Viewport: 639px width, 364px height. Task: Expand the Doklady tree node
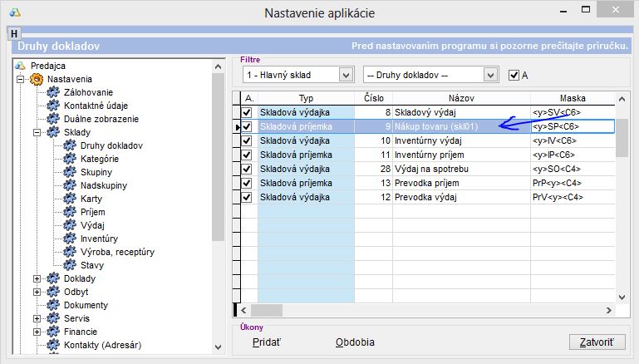tap(37, 278)
